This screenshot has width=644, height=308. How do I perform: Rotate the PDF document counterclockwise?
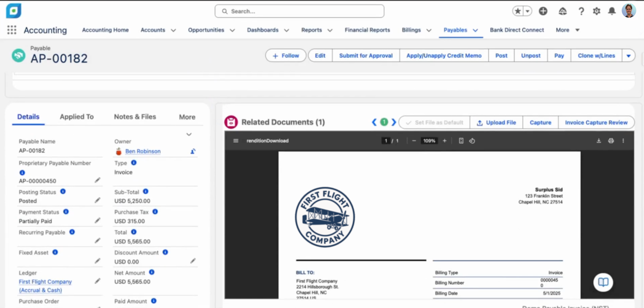tap(472, 141)
